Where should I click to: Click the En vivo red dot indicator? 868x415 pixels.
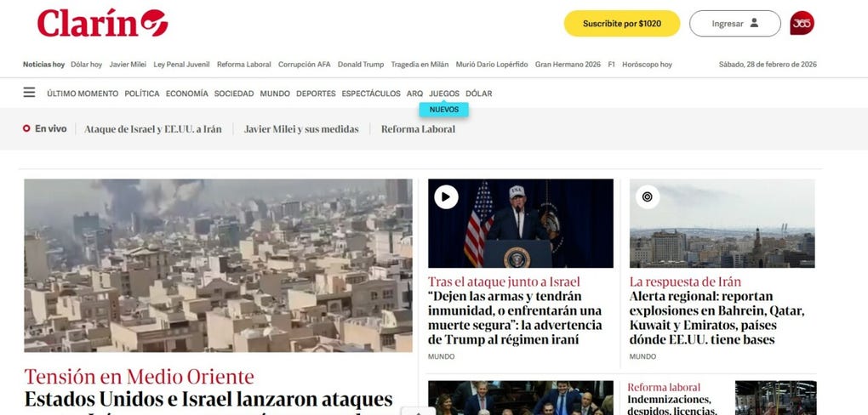click(26, 128)
